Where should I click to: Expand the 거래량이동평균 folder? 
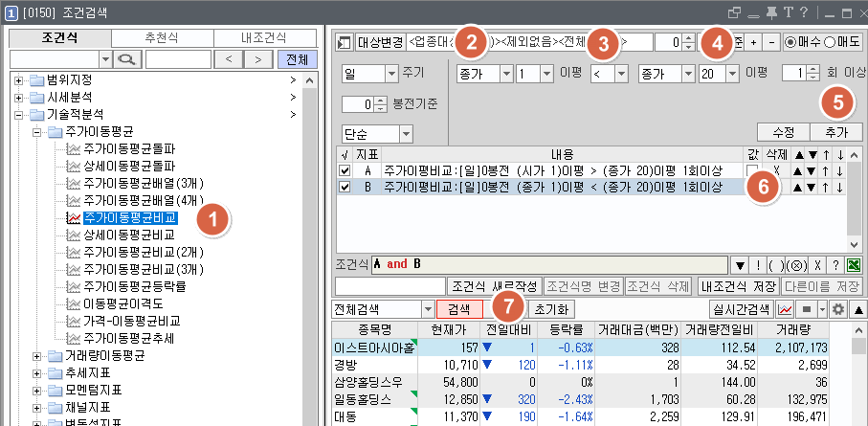click(37, 356)
